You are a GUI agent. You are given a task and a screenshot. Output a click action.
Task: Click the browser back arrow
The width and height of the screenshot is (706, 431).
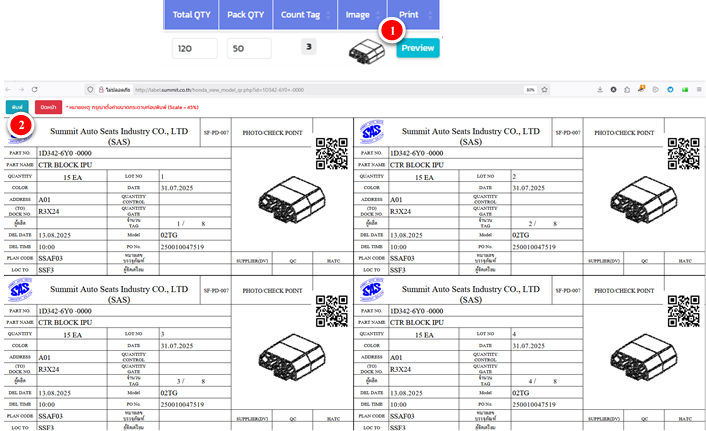(x=8, y=89)
